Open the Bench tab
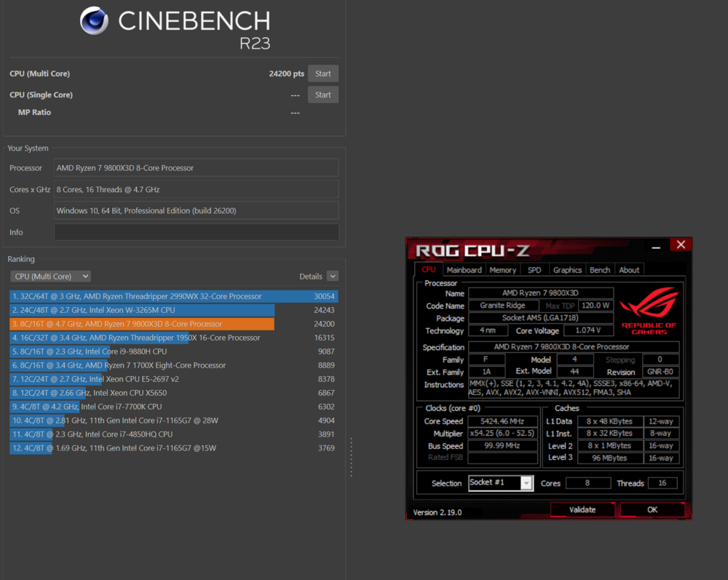The height and width of the screenshot is (580, 728). point(600,270)
